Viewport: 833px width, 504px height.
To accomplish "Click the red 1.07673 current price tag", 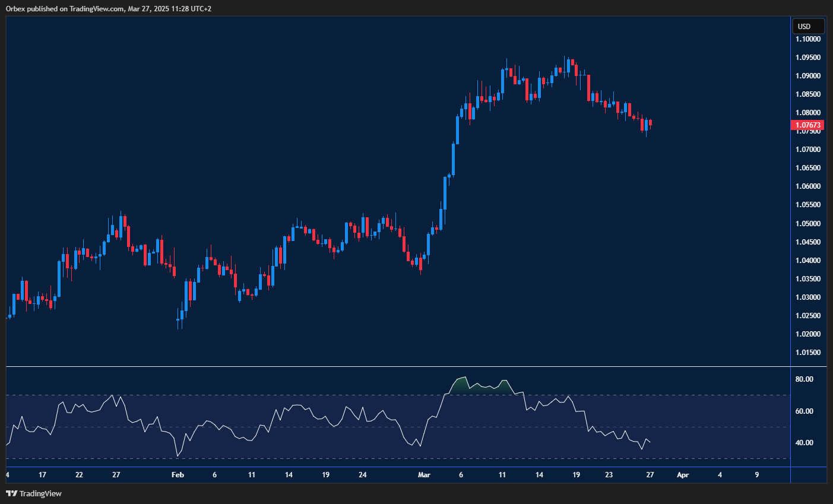I will [x=807, y=125].
